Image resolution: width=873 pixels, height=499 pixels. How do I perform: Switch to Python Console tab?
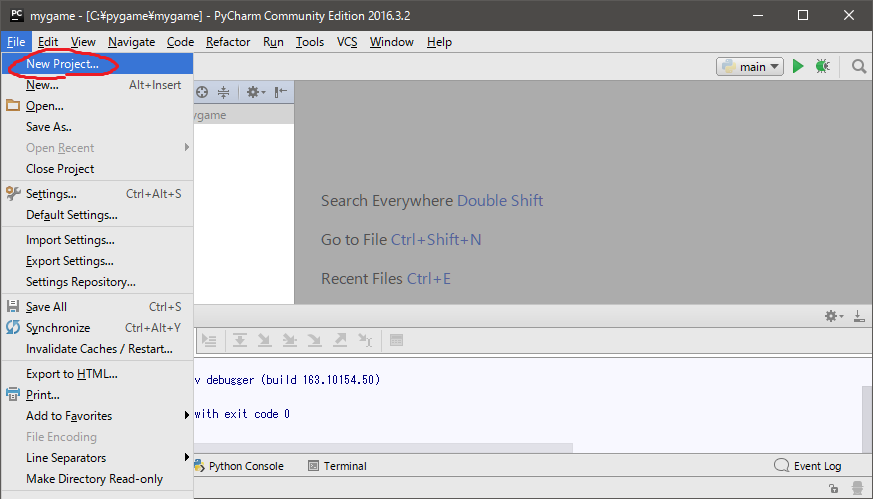(x=239, y=466)
